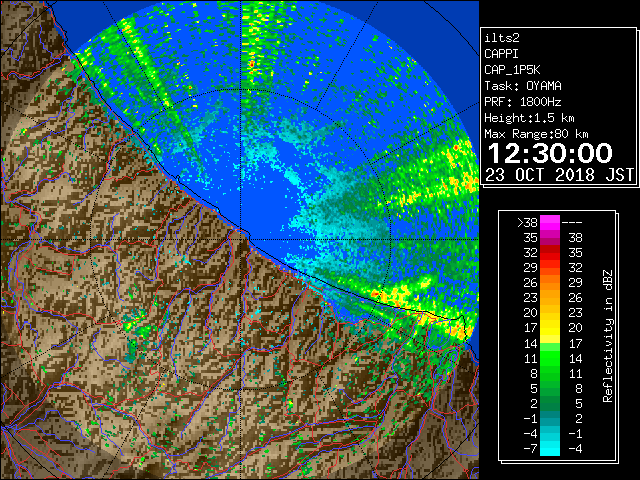Click the 'PRF: 1800Hz' value
Viewport: 640px width, 480px height.
[523, 102]
